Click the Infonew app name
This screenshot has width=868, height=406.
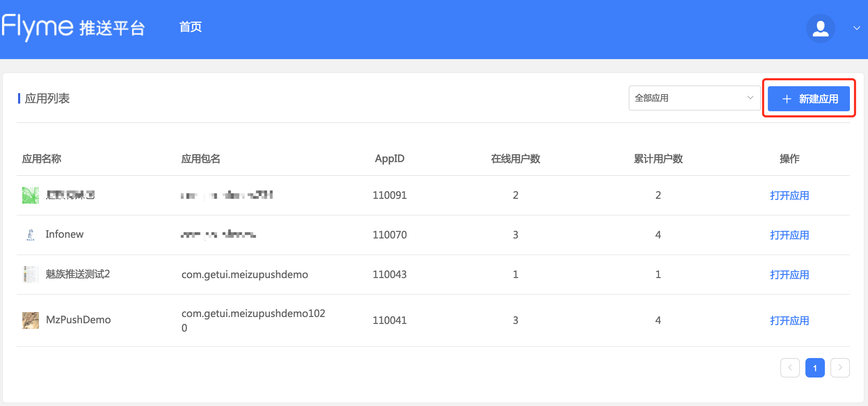tap(64, 234)
